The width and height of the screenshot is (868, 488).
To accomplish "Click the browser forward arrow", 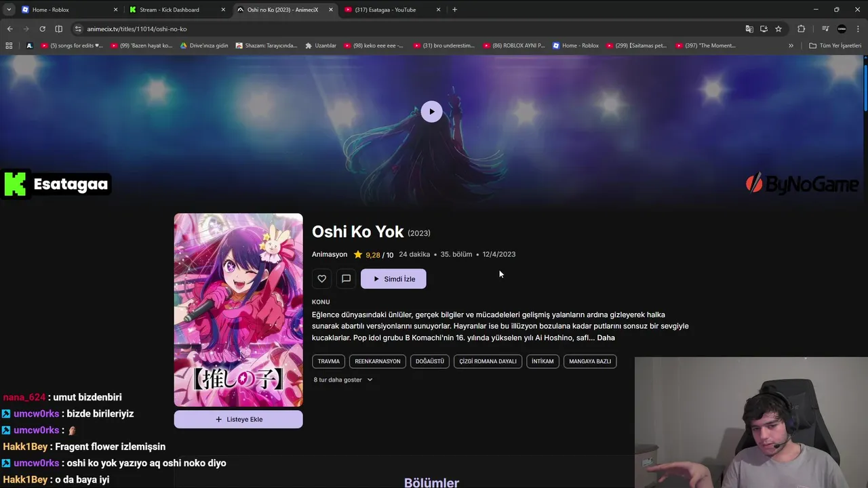I will pyautogui.click(x=26, y=29).
